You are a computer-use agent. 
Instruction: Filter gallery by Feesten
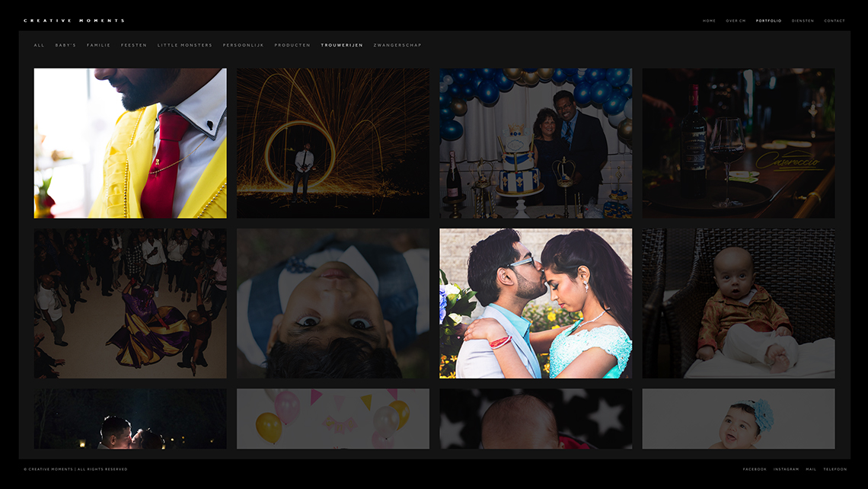(134, 45)
